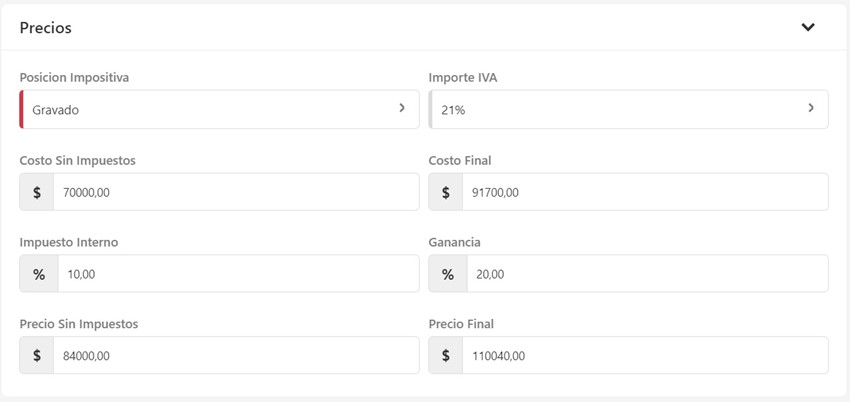Focus the Costo Final amount field
850x402 pixels.
(645, 192)
